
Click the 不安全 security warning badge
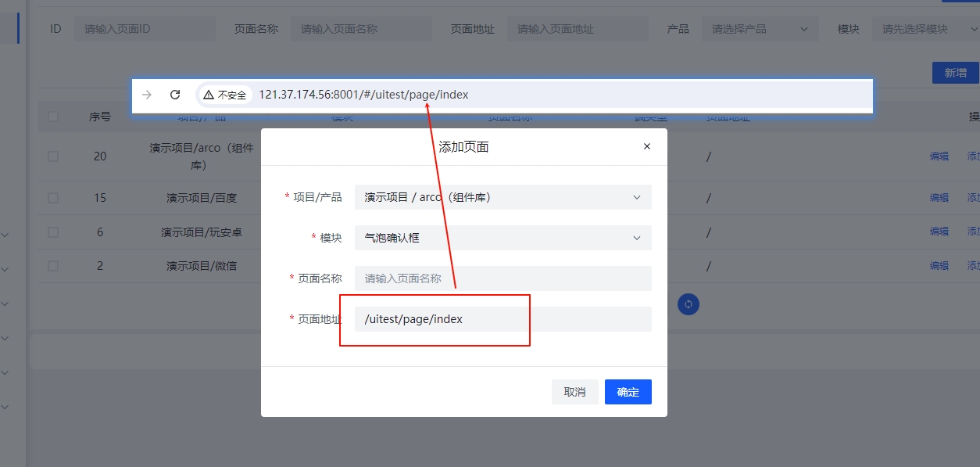tap(224, 94)
